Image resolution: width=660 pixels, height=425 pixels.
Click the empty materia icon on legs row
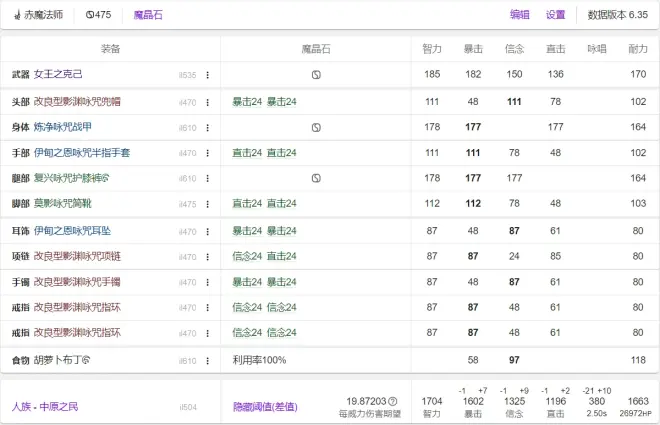point(316,178)
